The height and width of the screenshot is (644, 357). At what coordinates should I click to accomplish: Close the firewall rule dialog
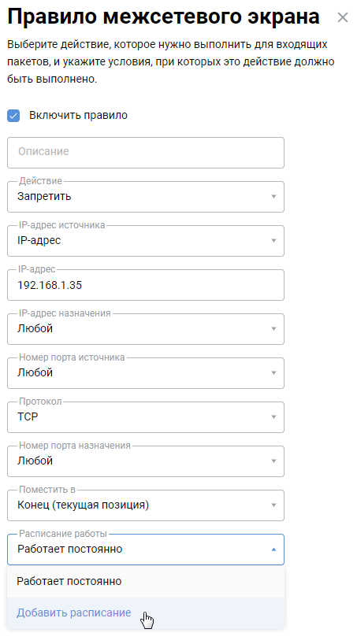[x=342, y=17]
